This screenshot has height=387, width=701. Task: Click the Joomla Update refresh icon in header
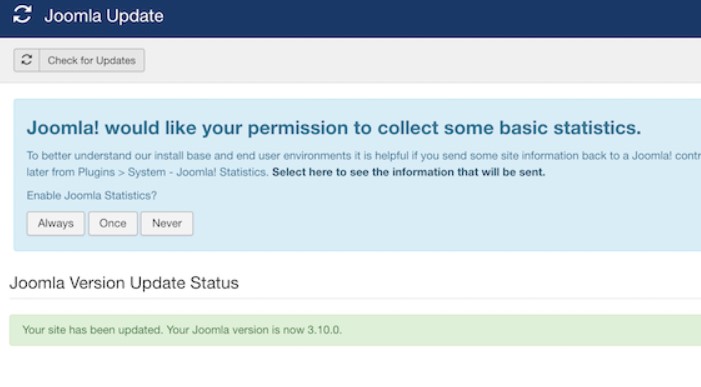pyautogui.click(x=22, y=14)
